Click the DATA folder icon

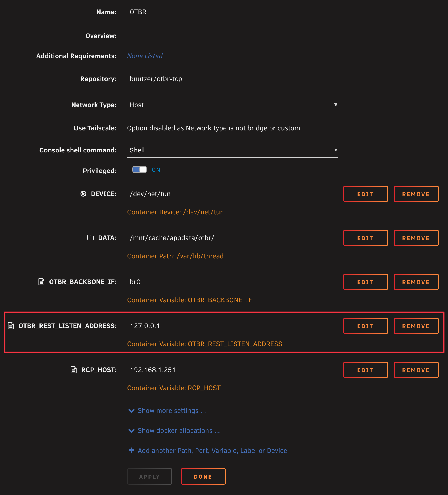[x=91, y=238]
